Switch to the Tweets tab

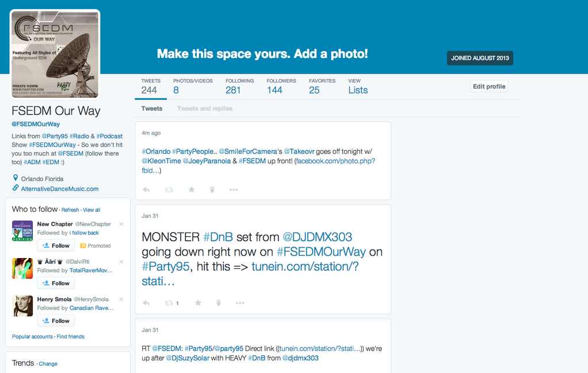pos(152,109)
